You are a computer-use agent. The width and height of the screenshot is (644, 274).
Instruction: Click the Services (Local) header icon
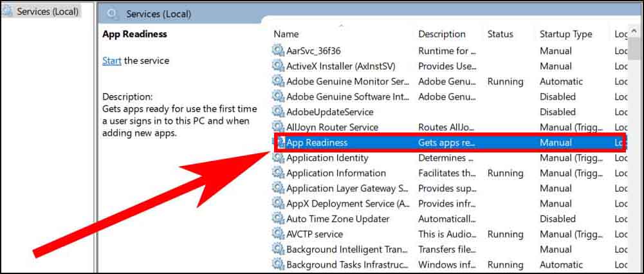[x=112, y=14]
